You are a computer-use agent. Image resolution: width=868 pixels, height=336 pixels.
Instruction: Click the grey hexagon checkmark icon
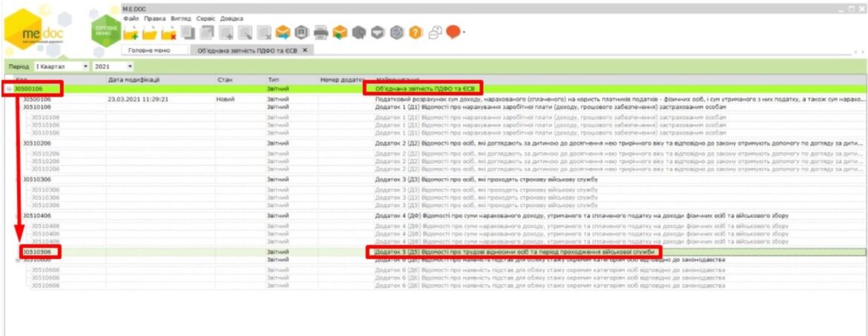click(396, 33)
